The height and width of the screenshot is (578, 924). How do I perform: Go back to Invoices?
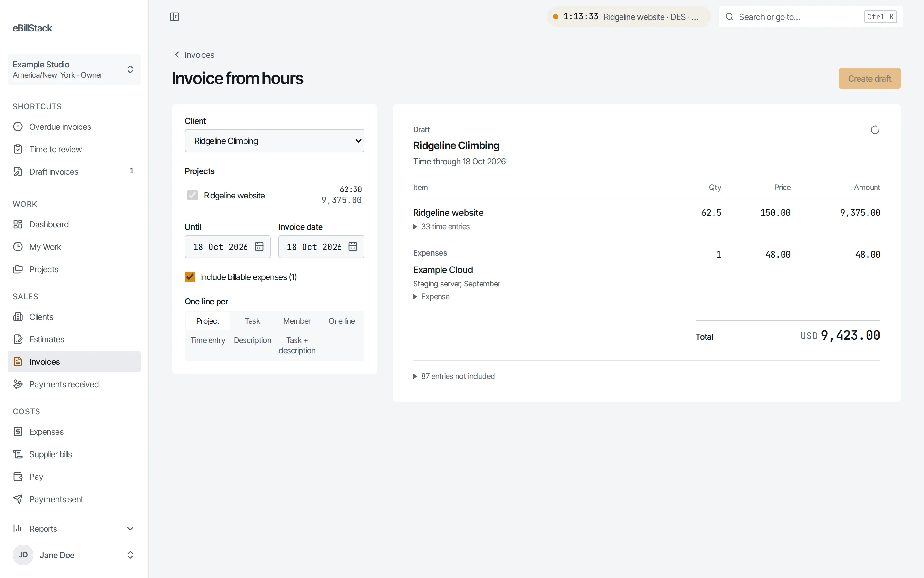point(195,55)
